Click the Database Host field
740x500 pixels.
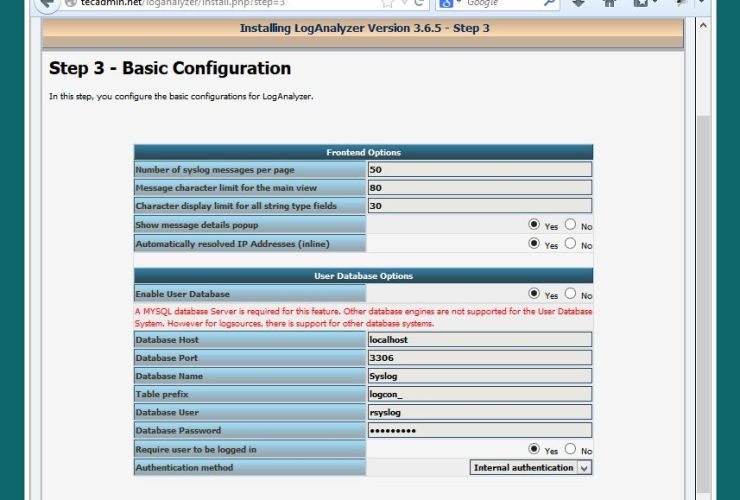479,340
